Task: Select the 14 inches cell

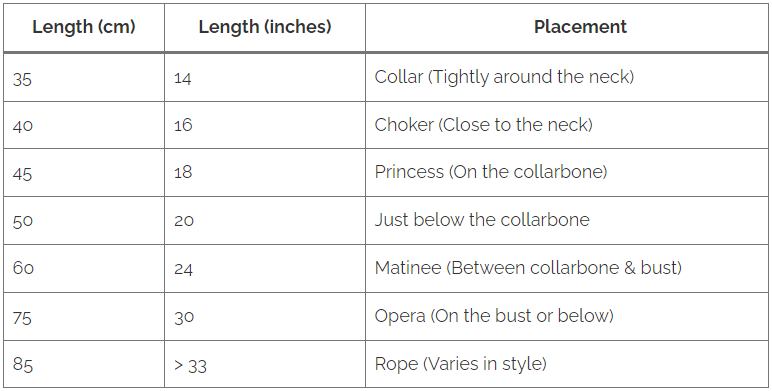Action: 265,78
